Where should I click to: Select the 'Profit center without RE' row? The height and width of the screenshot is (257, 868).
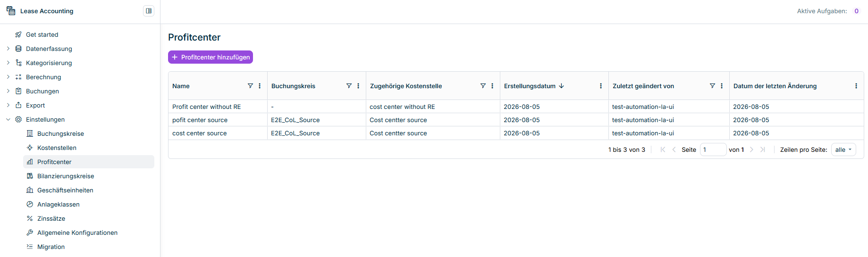coord(516,107)
